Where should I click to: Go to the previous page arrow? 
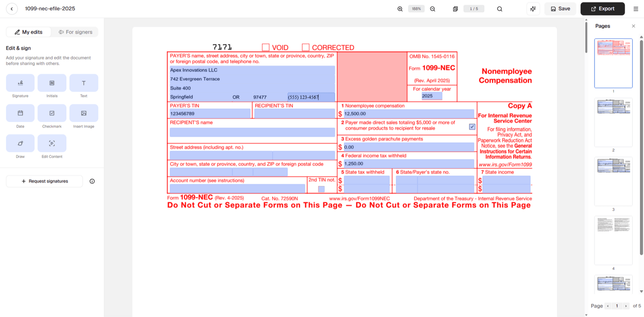click(x=608, y=306)
